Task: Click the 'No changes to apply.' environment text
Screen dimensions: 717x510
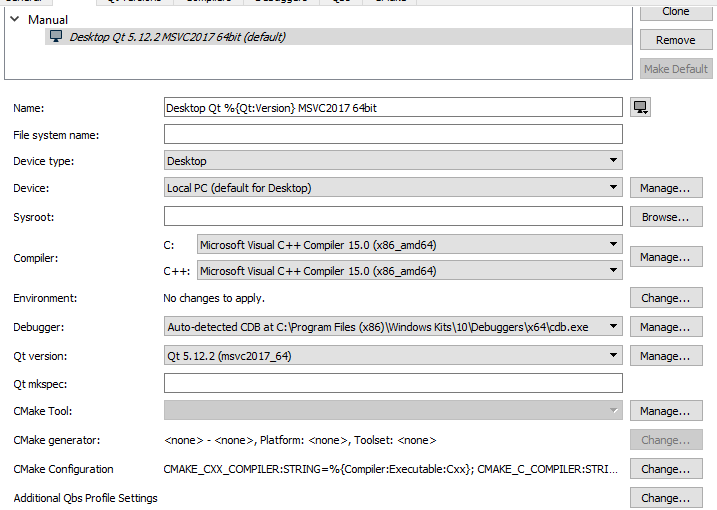Action: [x=214, y=298]
